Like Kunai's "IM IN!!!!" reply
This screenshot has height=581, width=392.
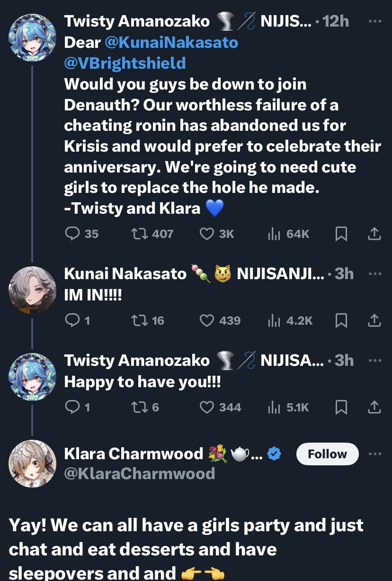point(207,321)
